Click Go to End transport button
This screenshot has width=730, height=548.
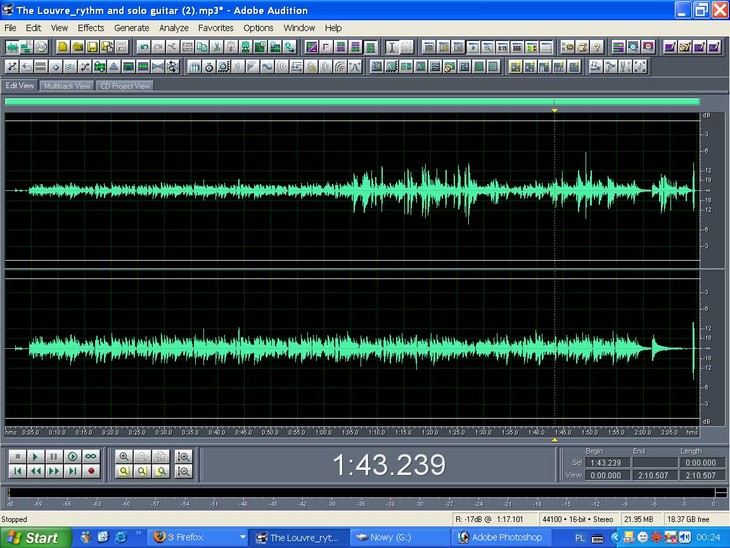click(x=73, y=472)
